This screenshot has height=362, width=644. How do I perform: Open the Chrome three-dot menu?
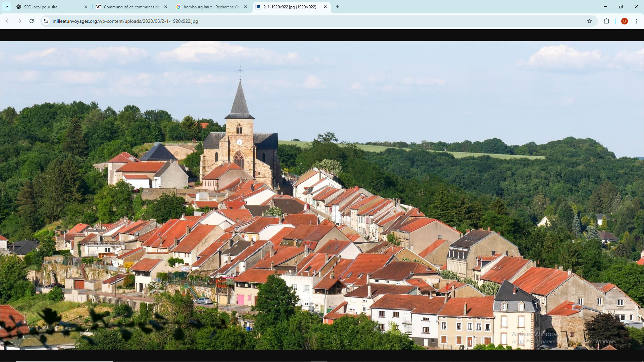[x=637, y=21]
